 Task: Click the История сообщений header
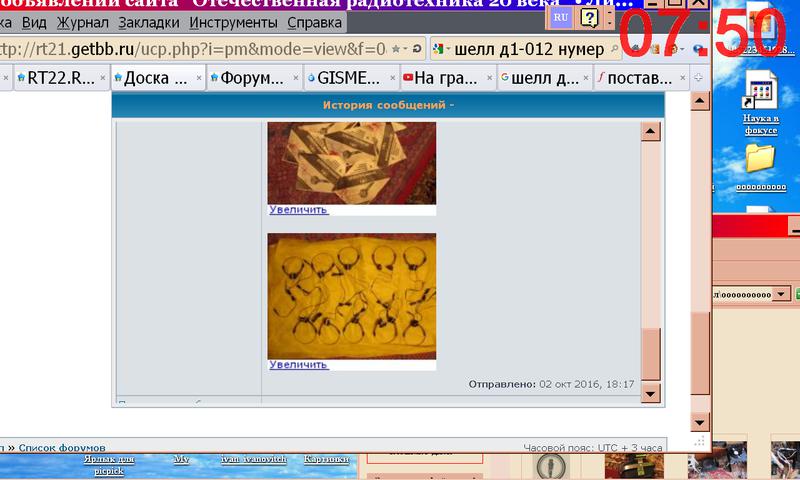pos(388,105)
